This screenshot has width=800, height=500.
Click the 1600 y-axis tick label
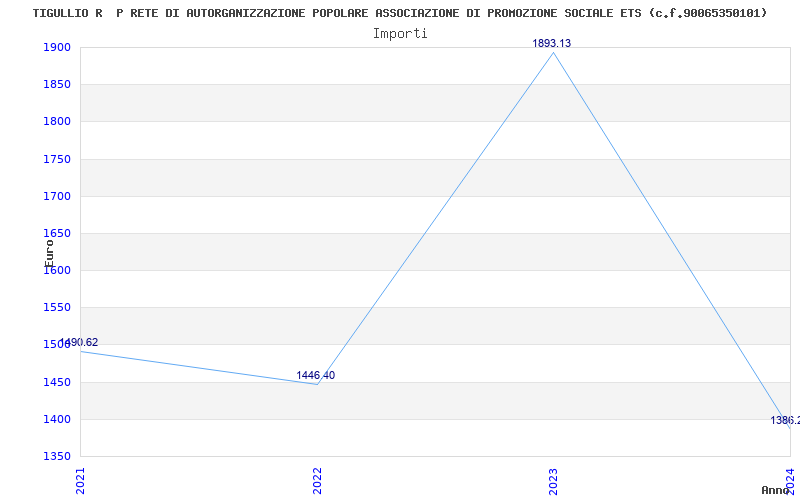(x=57, y=270)
